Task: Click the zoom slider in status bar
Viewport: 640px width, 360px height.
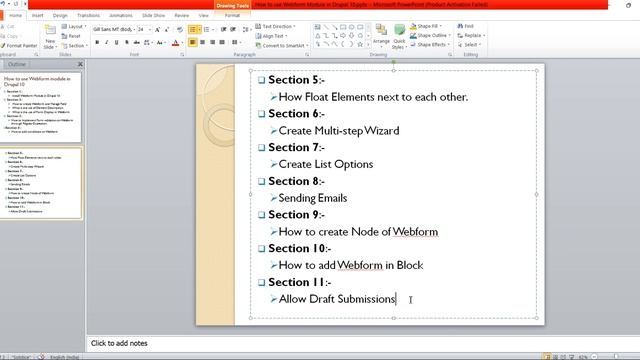Action: pos(616,356)
